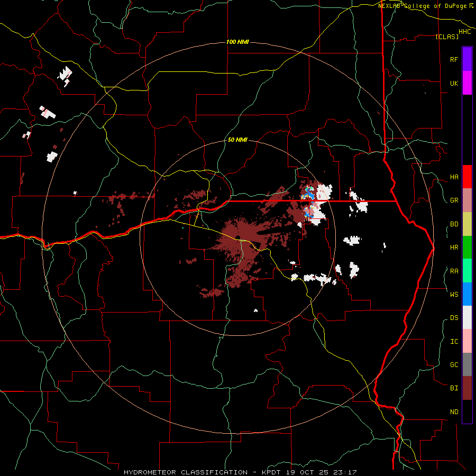Click the IC legend label
This screenshot has height=476, width=476.
tap(454, 341)
